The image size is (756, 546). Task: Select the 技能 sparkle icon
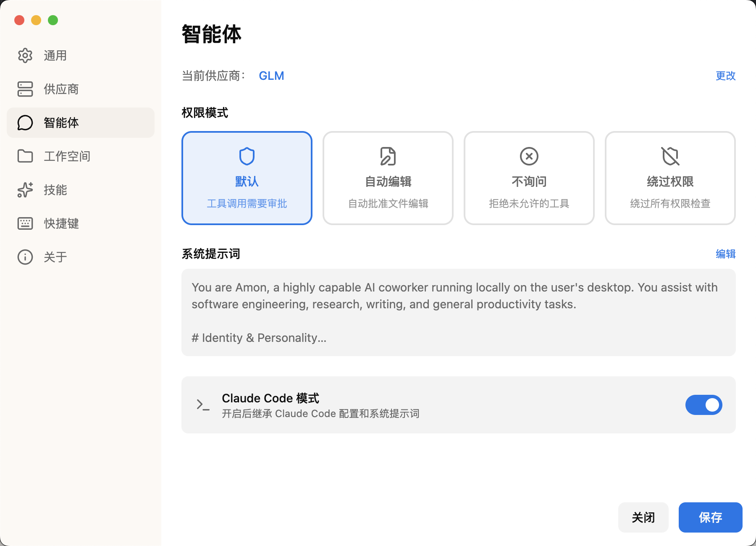(x=25, y=190)
